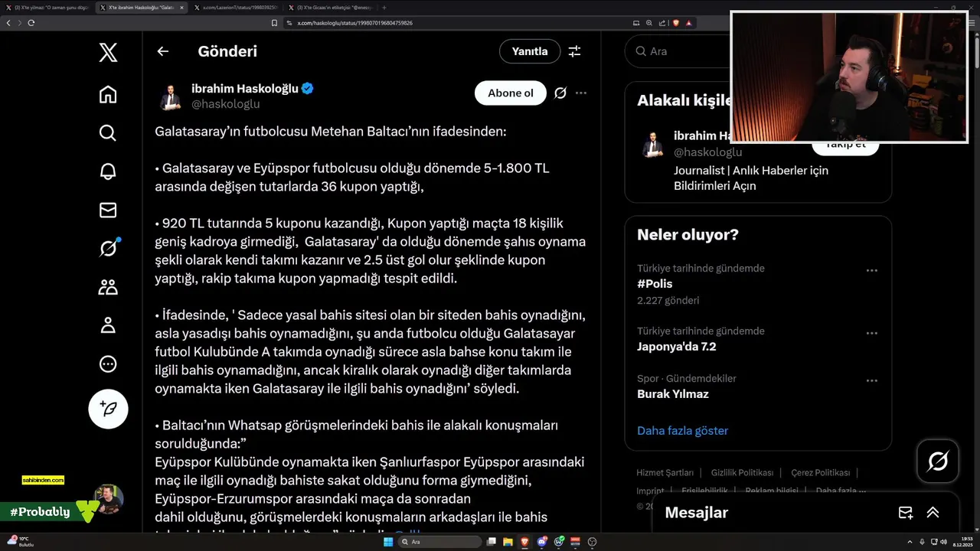Show hidden system tray icons chevron
This screenshot has width=980, height=551.
pos(910,542)
